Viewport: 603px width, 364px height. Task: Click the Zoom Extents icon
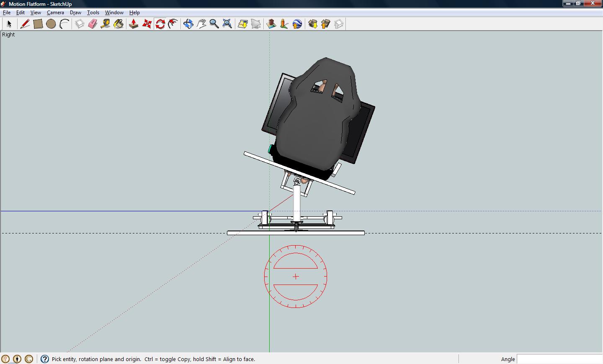point(227,24)
